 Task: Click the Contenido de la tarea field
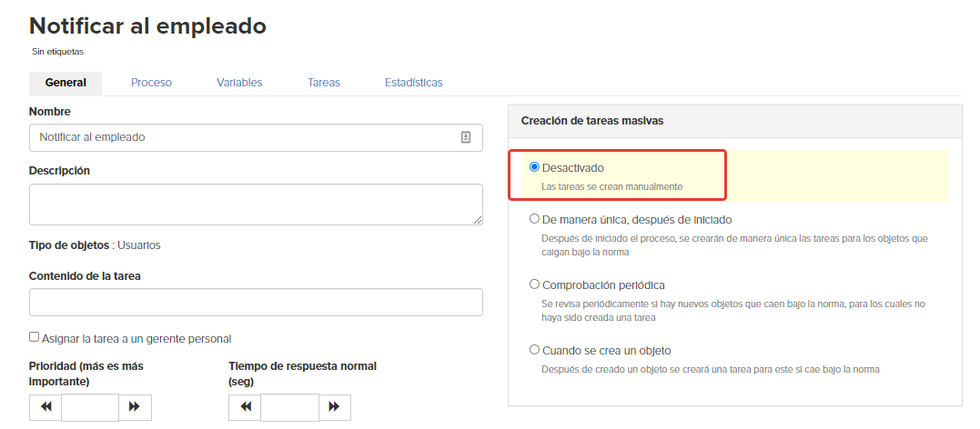[256, 303]
